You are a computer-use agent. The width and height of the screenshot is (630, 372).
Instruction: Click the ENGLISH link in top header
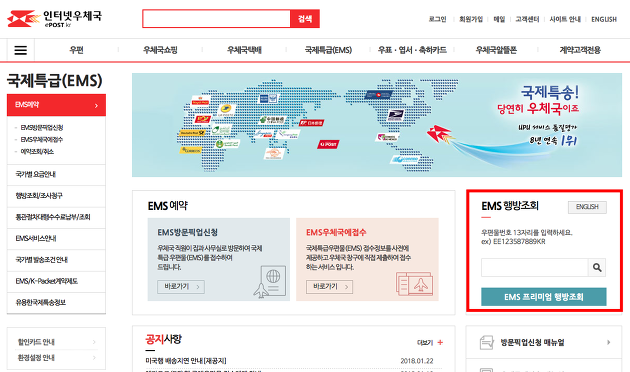604,19
